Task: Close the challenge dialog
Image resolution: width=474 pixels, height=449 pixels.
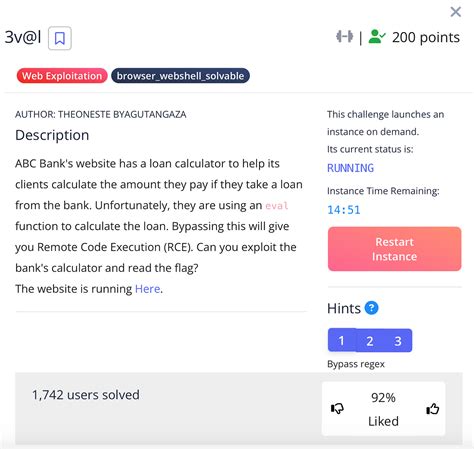Action: (x=455, y=12)
